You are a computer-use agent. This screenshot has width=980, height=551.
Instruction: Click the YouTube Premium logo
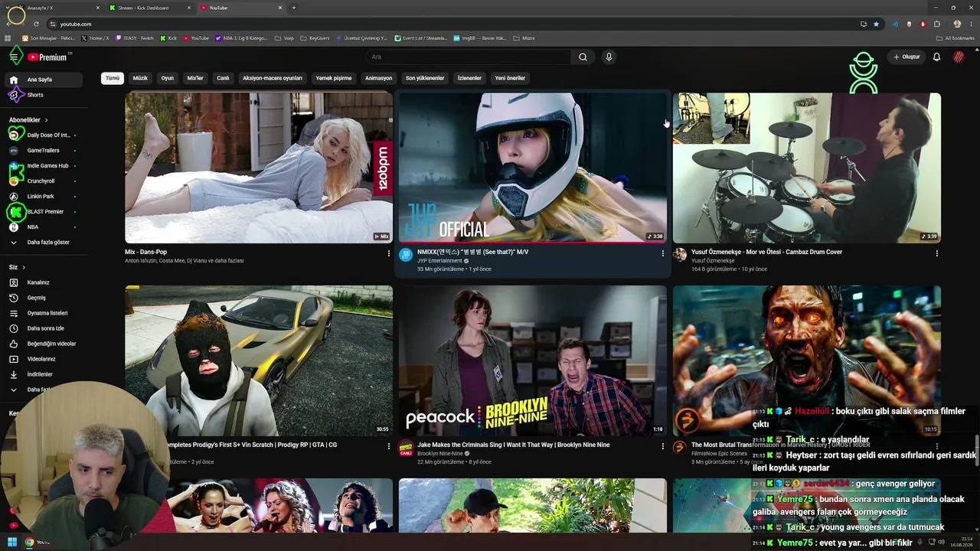(47, 57)
